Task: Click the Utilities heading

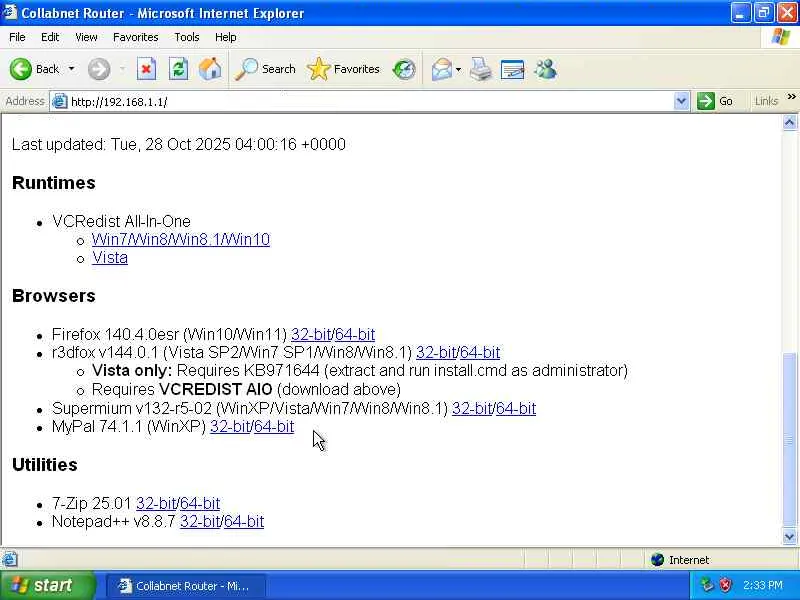Action: click(x=45, y=465)
